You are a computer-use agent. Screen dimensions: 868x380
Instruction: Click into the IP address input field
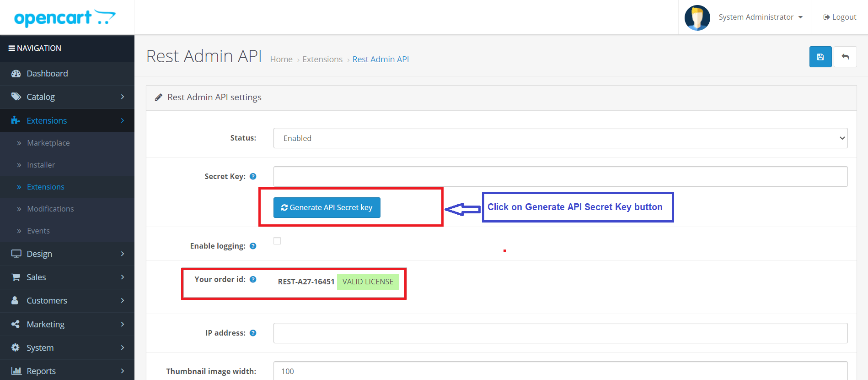click(x=560, y=333)
